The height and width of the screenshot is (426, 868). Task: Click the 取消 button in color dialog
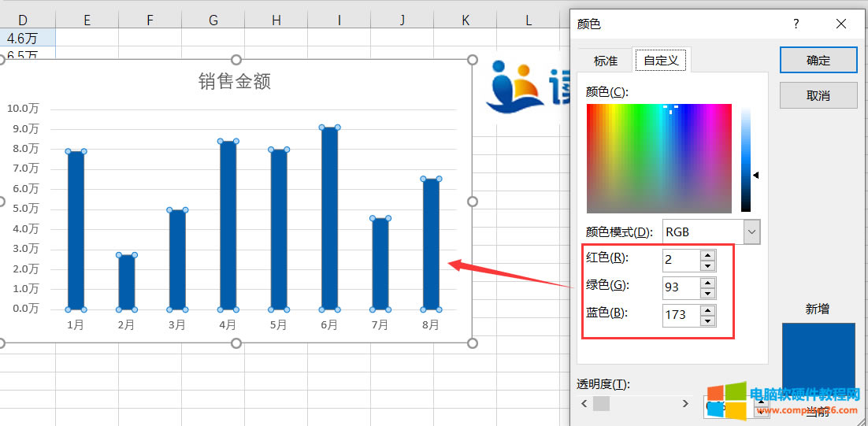pos(818,95)
